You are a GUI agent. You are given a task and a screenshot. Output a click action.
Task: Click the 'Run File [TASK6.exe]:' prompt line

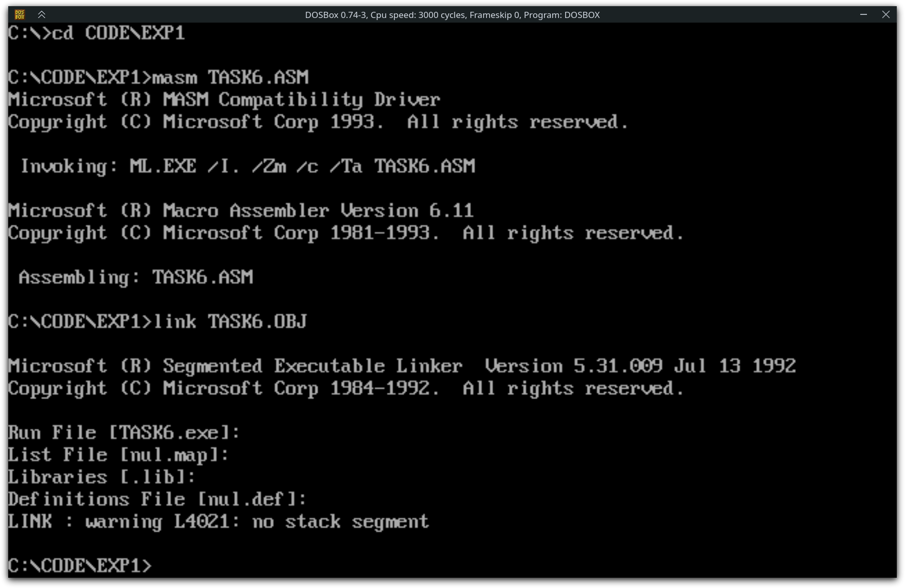coord(124,433)
